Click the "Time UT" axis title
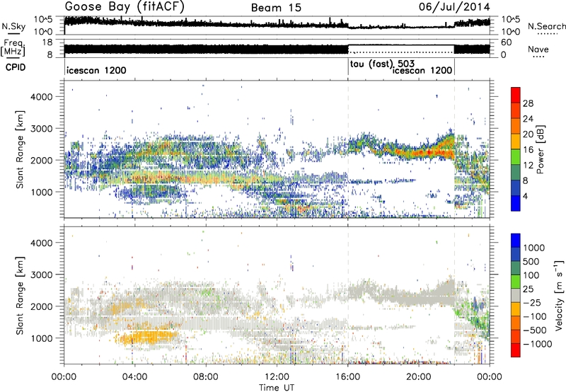566x392 pixels. [277, 388]
